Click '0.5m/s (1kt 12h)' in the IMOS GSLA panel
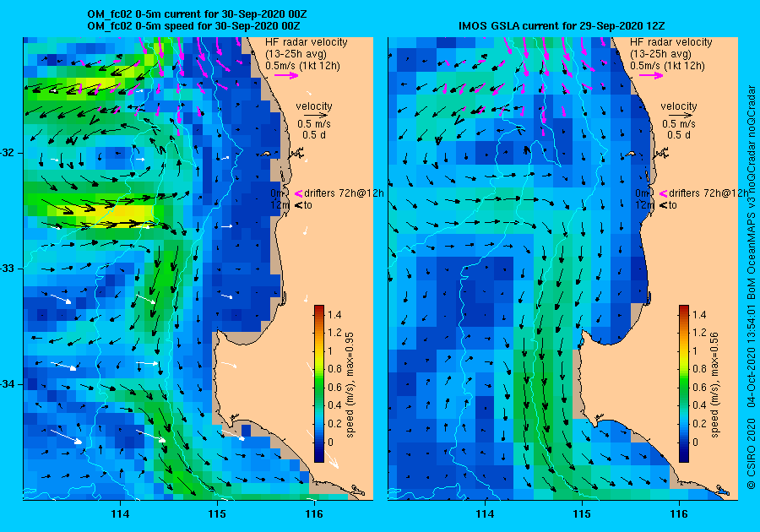Viewport: 760px width, 532px height. pos(667,65)
